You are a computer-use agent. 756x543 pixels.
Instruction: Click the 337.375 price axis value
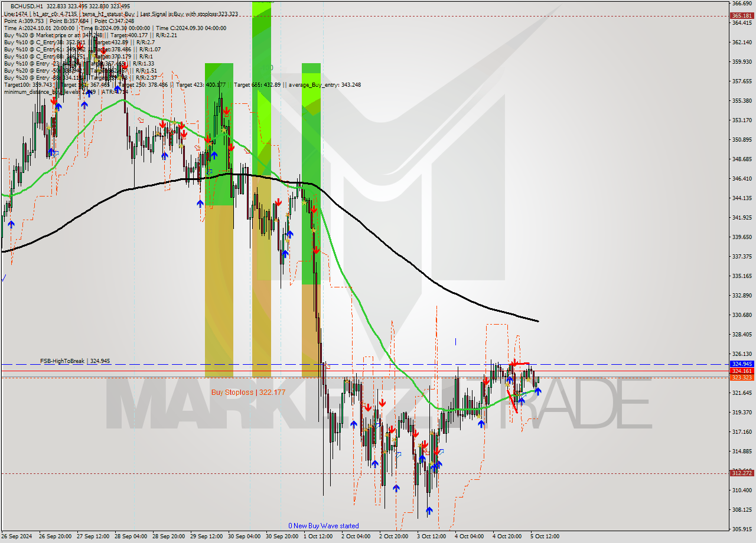[742, 257]
